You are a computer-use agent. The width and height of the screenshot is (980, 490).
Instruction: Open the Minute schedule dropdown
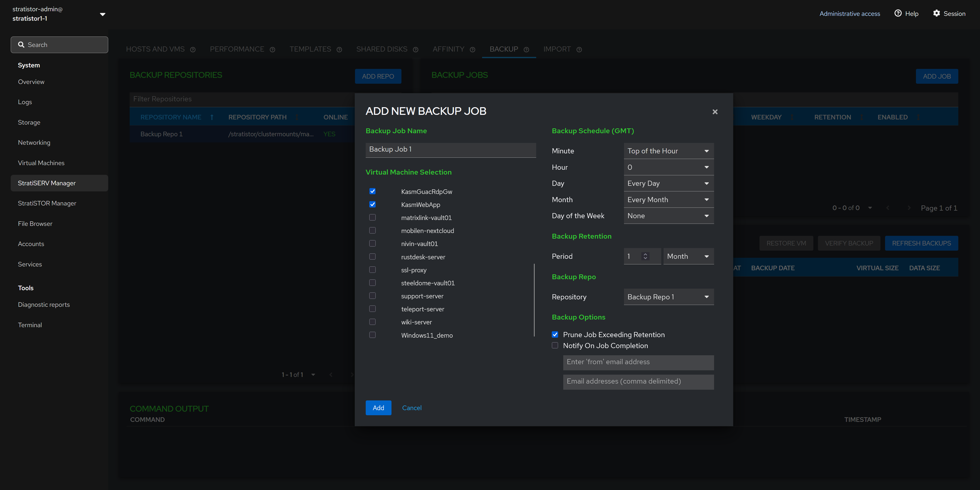coord(668,151)
